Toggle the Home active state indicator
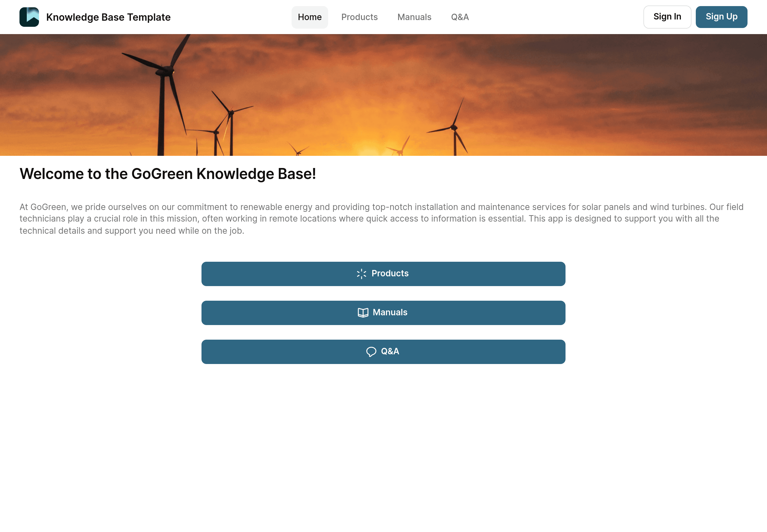Image resolution: width=767 pixels, height=532 pixels. pyautogui.click(x=310, y=17)
